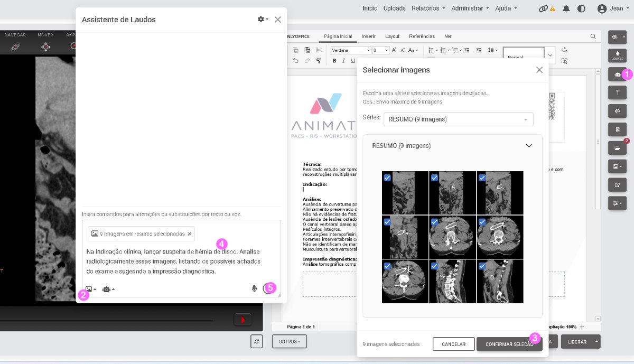
Task: Open the folder icon with red badge
Action: [617, 147]
